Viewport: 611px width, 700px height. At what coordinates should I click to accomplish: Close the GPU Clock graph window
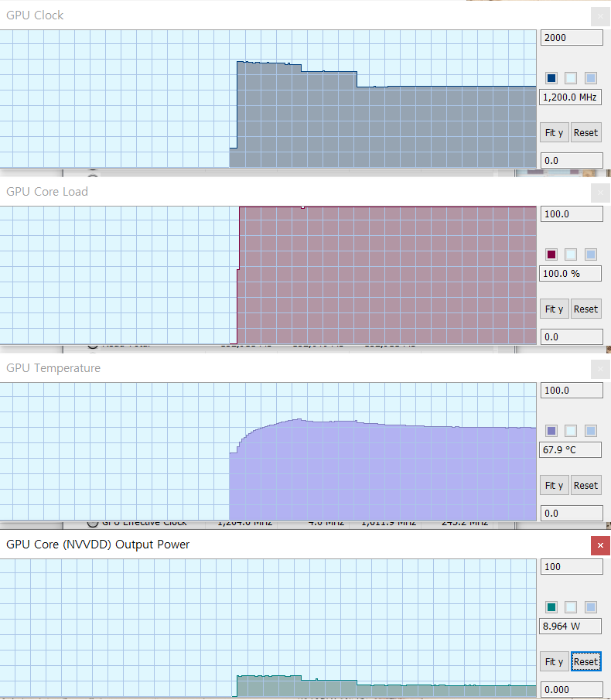[600, 16]
